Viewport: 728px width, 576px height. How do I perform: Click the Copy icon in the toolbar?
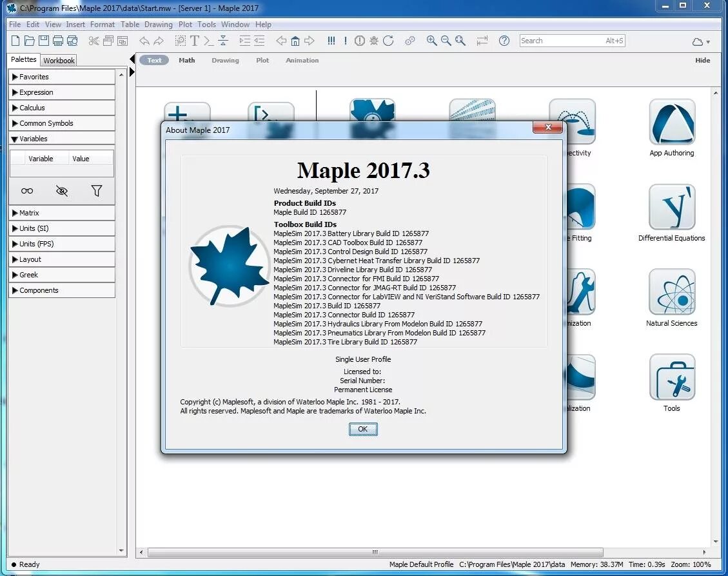108,41
